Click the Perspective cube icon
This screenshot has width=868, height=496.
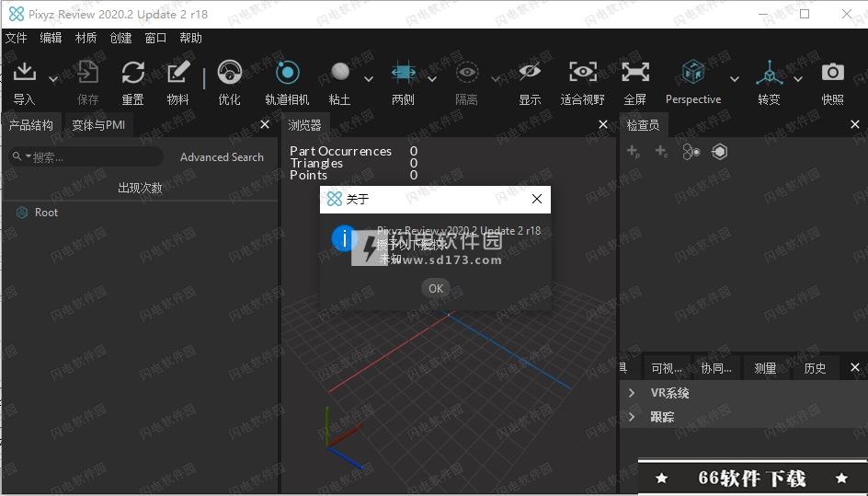click(693, 72)
